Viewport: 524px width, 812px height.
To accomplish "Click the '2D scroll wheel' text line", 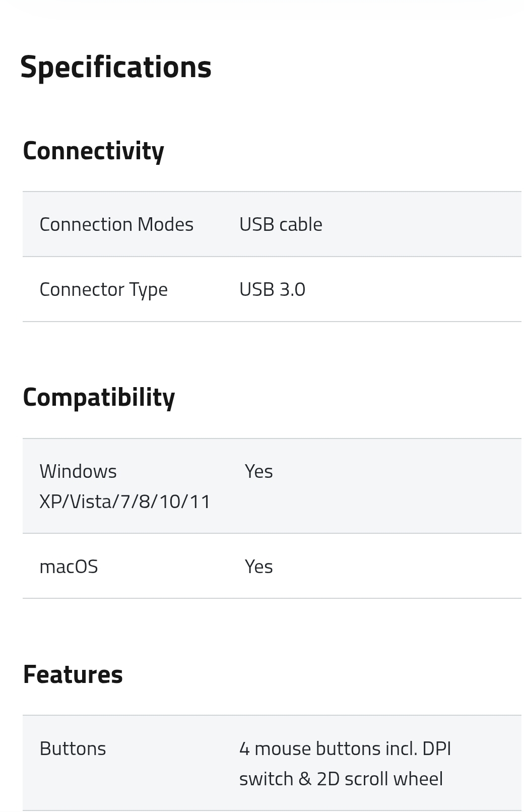I will (x=341, y=779).
